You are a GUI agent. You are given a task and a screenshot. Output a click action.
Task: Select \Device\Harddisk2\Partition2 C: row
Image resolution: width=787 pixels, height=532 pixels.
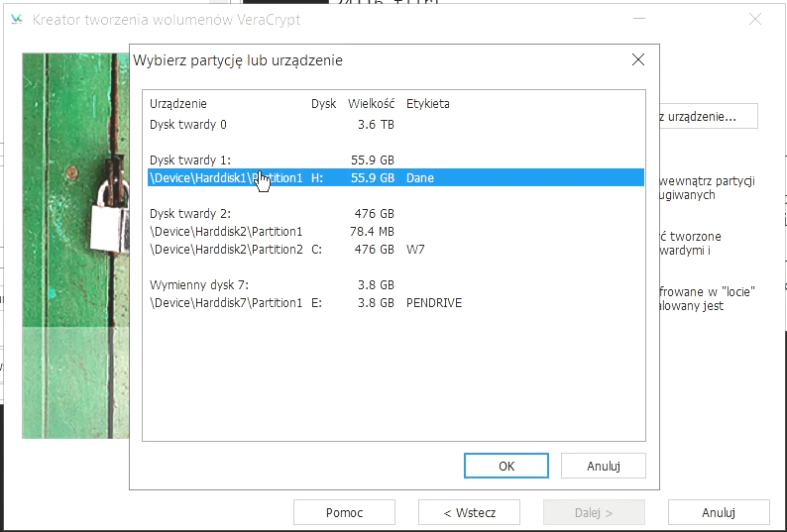tap(395, 250)
